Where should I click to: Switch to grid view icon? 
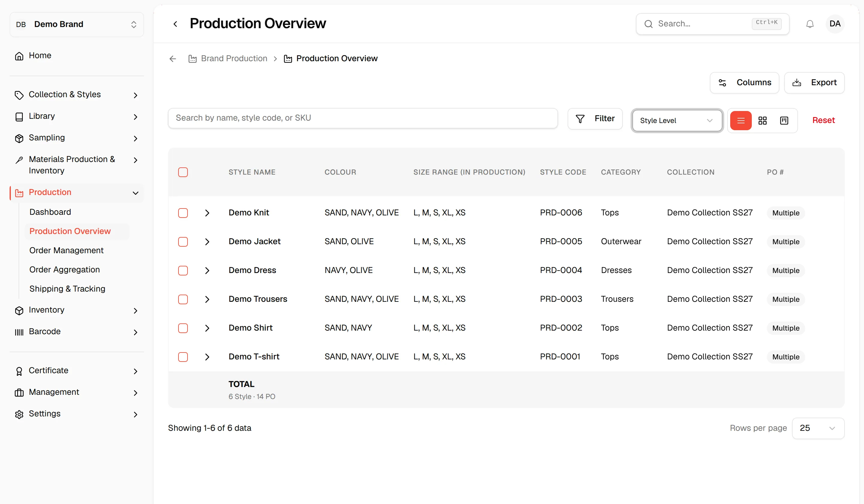pos(763,121)
